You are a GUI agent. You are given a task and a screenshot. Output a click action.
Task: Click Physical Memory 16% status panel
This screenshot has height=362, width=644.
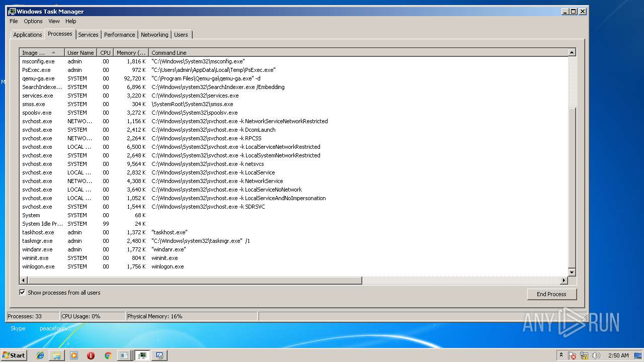coord(191,316)
